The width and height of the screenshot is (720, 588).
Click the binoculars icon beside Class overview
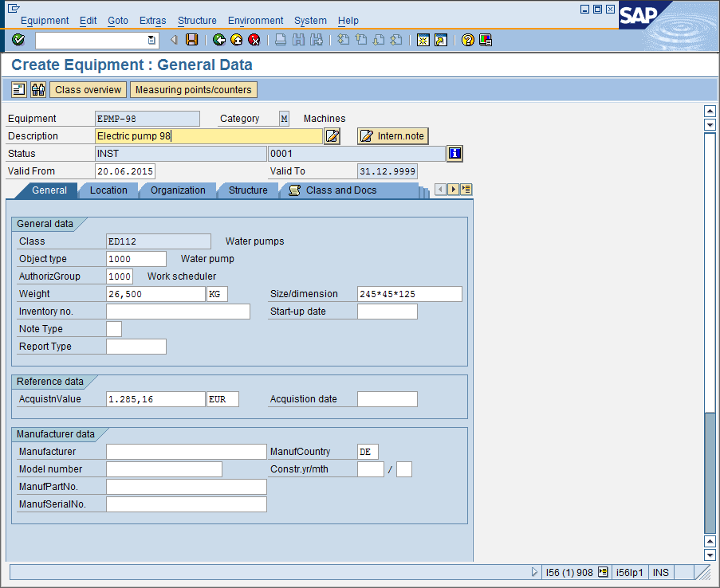click(38, 89)
